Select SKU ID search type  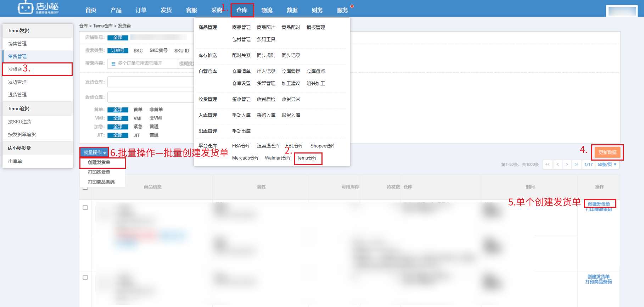coord(181,51)
